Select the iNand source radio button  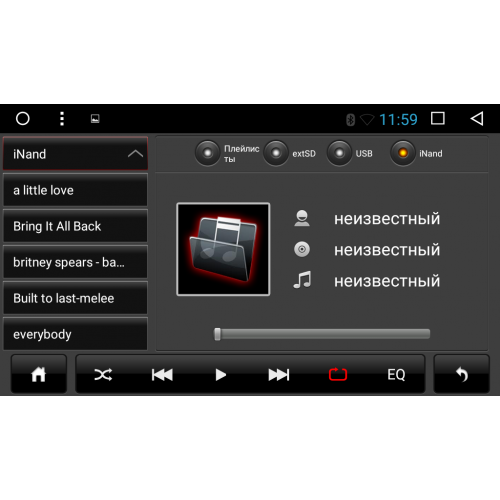pos(403,153)
